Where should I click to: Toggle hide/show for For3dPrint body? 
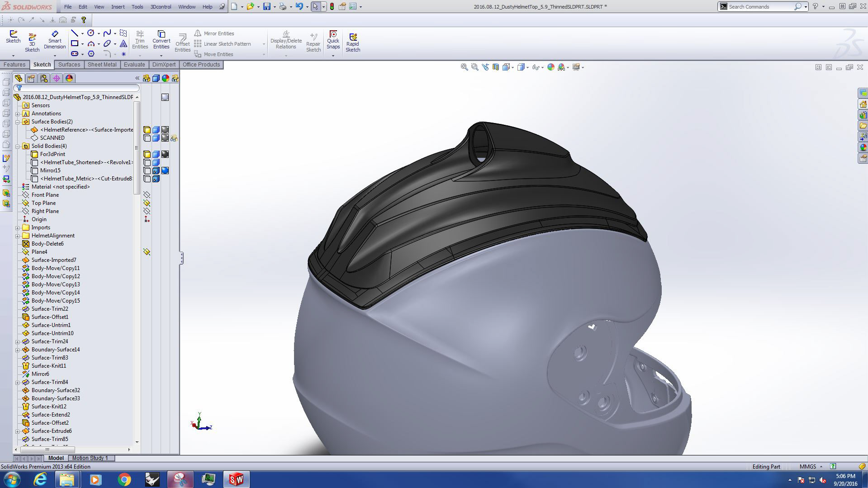click(147, 154)
